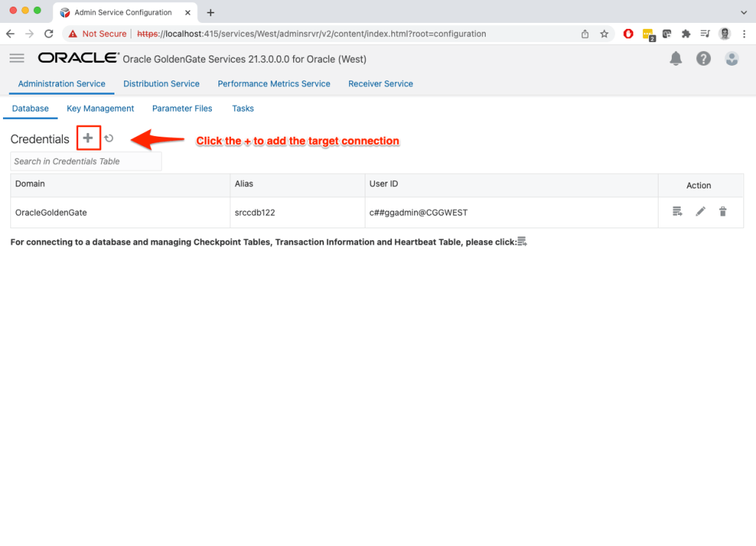Click the Search in Credentials Table field
The width and height of the screenshot is (756, 546).
click(x=86, y=161)
